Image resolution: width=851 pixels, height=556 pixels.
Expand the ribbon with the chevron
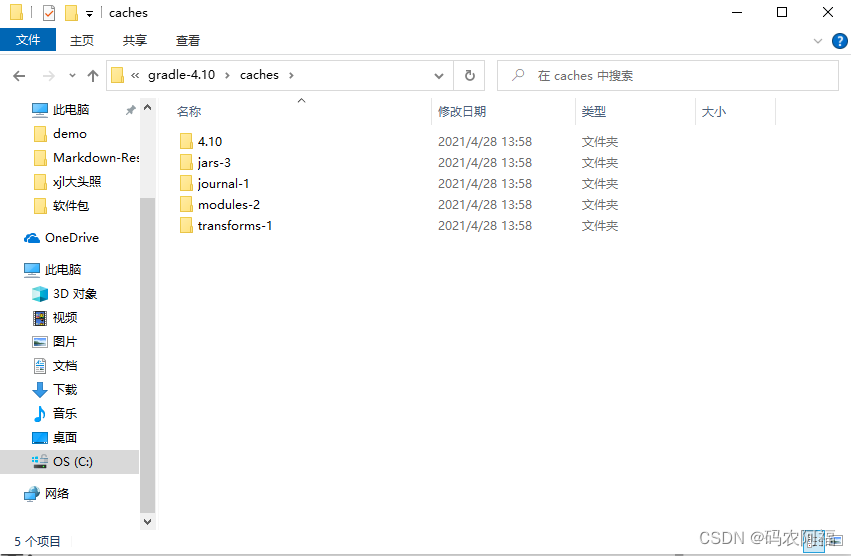click(x=818, y=41)
